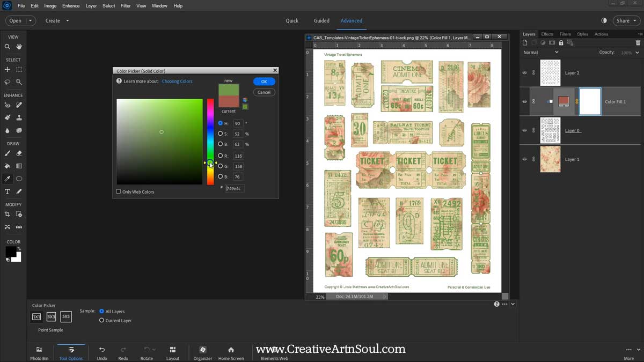Hide Layer 2 with its eye icon
Screen dimensions: 644x362
pyautogui.click(x=525, y=73)
